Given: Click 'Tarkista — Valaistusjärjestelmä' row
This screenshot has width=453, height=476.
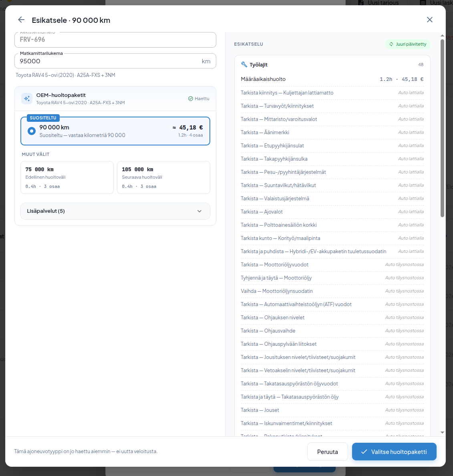Looking at the screenshot, I should pos(332,199).
